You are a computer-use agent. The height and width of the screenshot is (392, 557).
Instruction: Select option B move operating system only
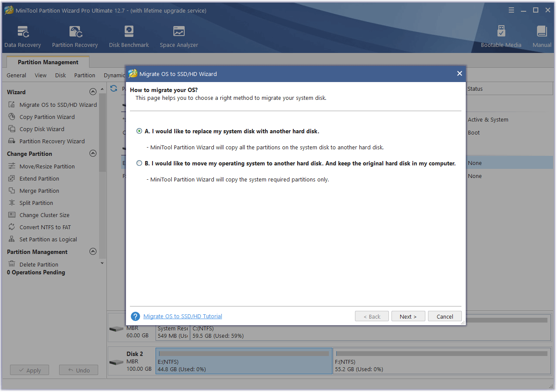click(139, 164)
